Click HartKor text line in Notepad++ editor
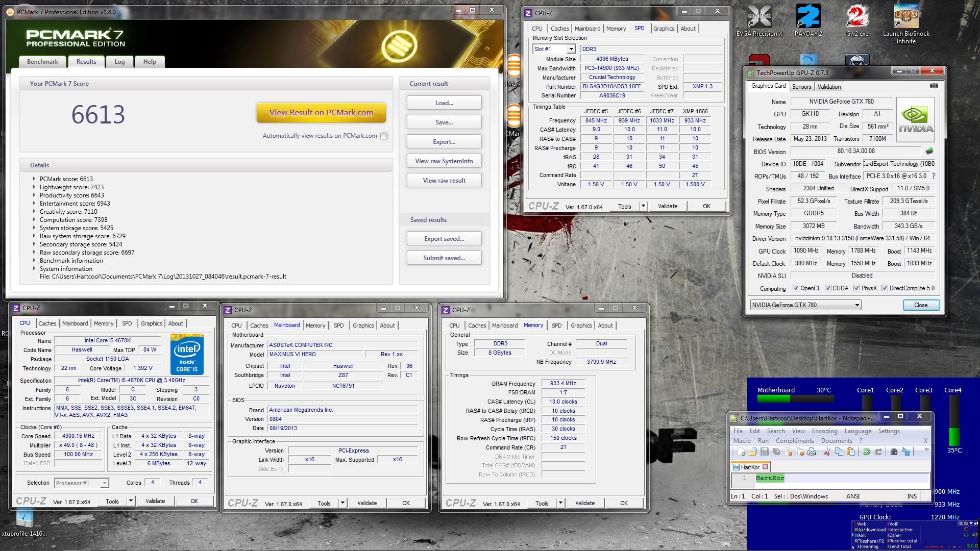Image resolution: width=980 pixels, height=551 pixels. coord(770,478)
